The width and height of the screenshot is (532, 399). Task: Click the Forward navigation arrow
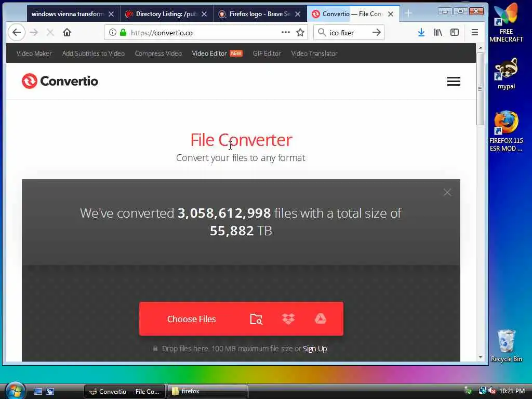point(34,33)
